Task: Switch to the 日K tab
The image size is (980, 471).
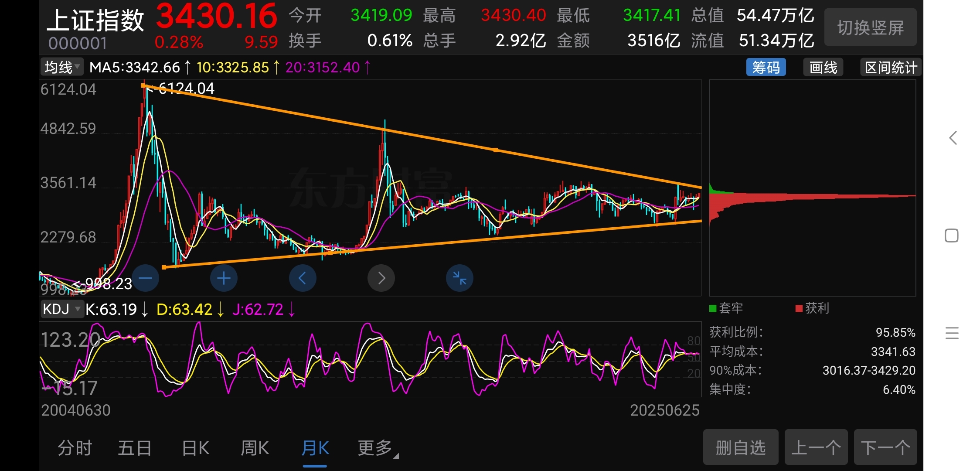Action: (195, 448)
